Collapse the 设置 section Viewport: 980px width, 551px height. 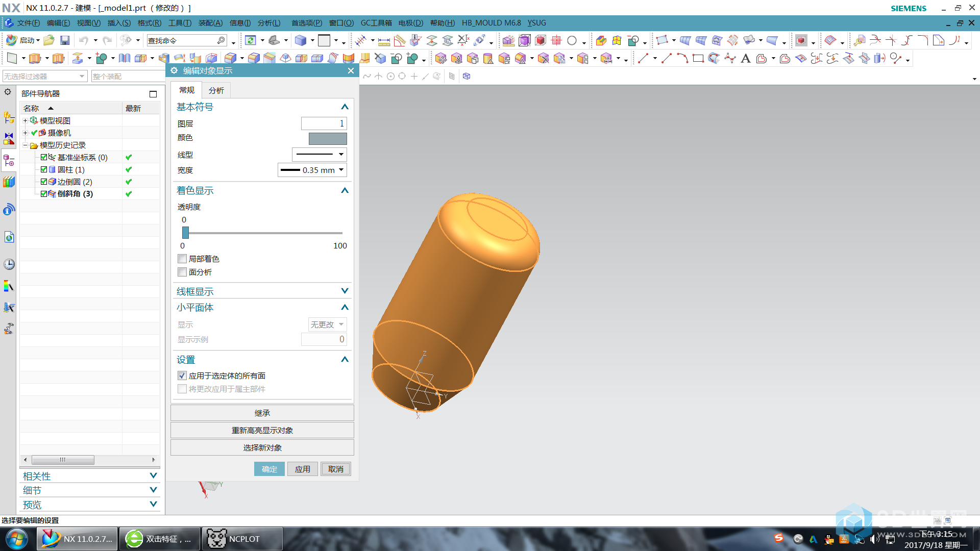pyautogui.click(x=345, y=359)
